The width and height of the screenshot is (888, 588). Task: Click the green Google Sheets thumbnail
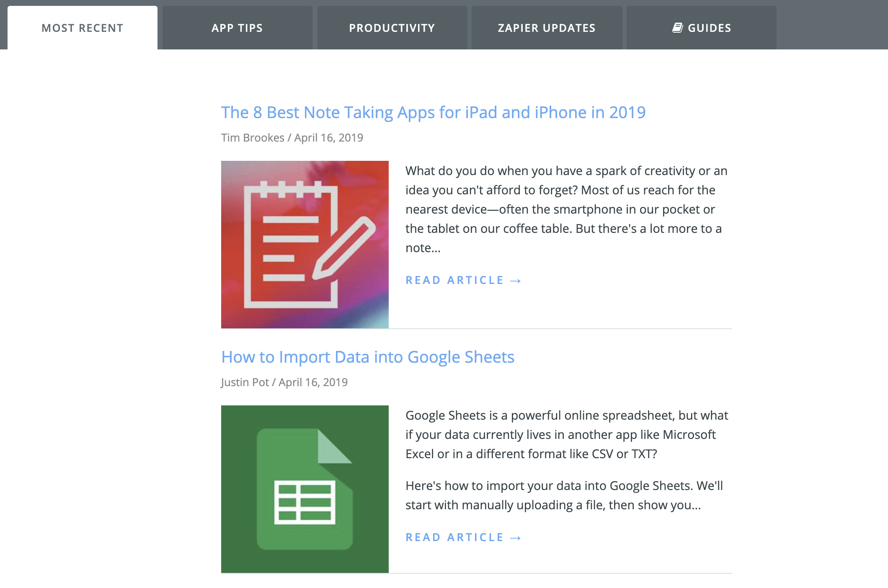[305, 489]
